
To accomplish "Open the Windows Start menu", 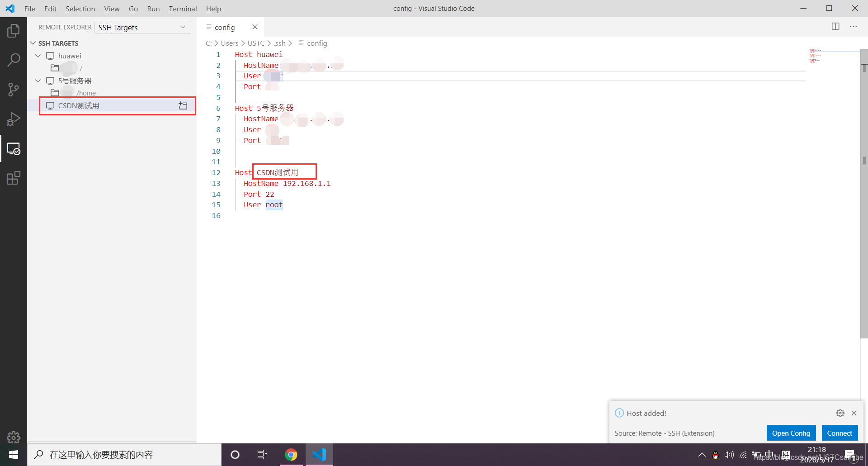I will (14, 455).
